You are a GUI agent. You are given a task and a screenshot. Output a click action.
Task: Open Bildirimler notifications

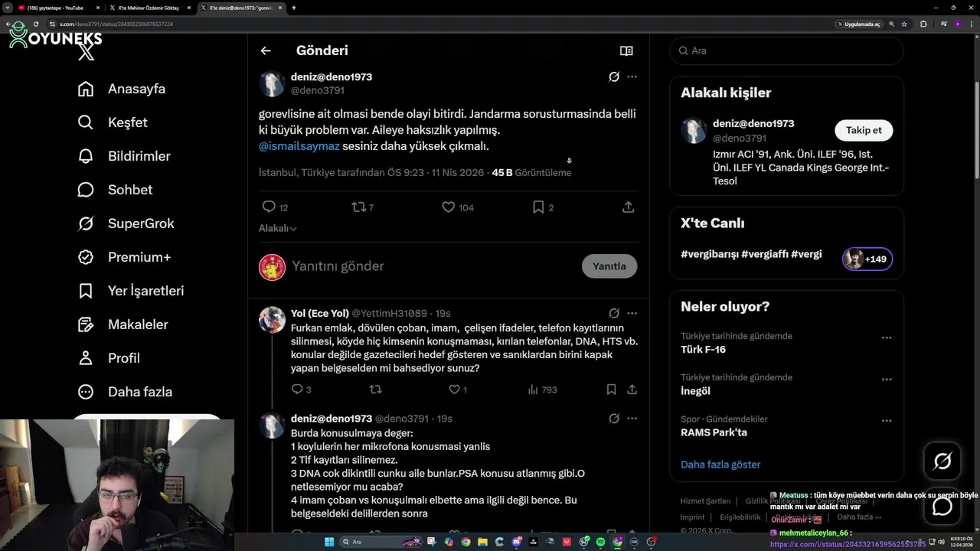(124, 156)
